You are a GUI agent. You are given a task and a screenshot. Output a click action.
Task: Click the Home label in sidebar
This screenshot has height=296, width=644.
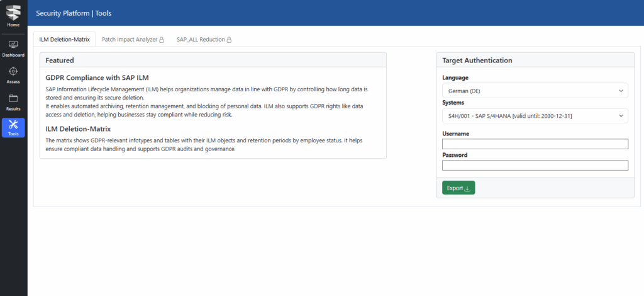13,25
